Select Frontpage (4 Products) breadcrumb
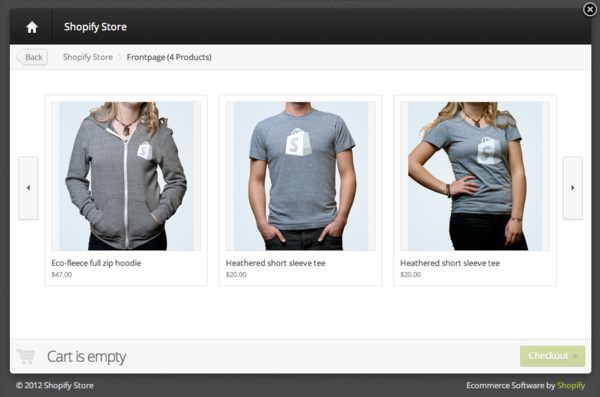The image size is (600, 397). tap(169, 57)
